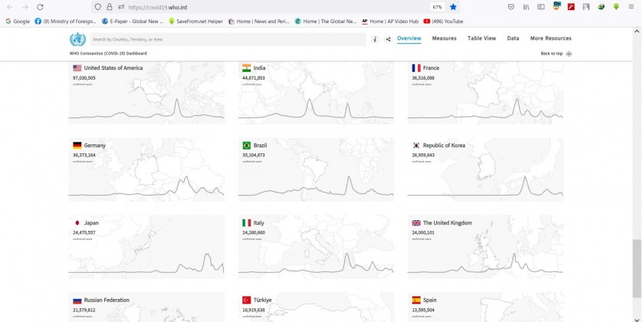Open the Table View tab

pyautogui.click(x=481, y=38)
